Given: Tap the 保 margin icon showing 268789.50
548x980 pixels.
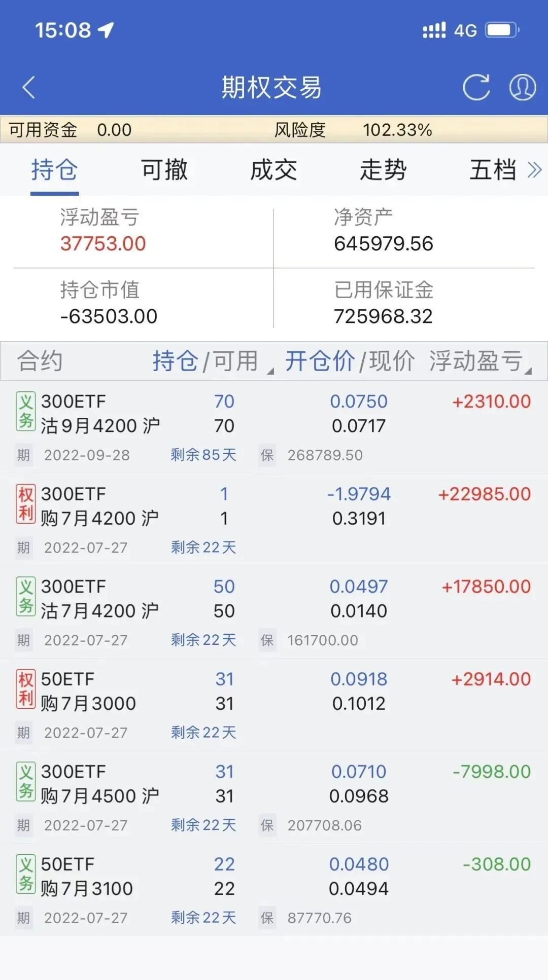Looking at the screenshot, I should tap(267, 455).
